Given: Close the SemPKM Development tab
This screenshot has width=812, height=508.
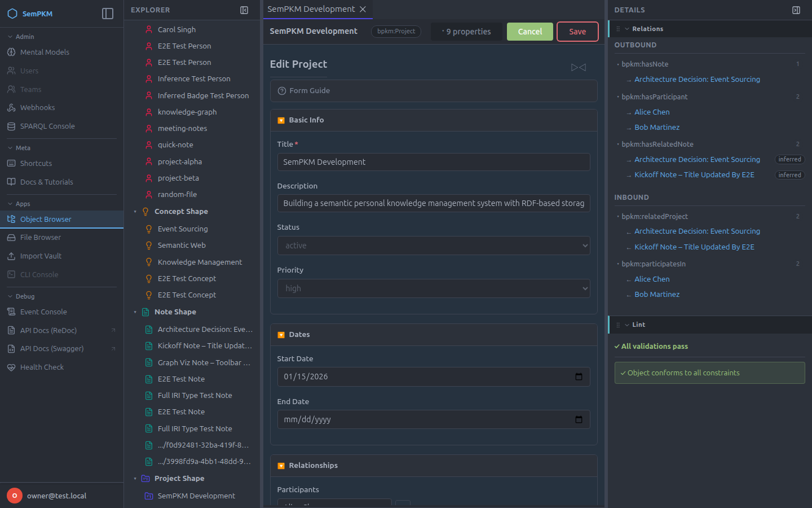Looking at the screenshot, I should [363, 9].
